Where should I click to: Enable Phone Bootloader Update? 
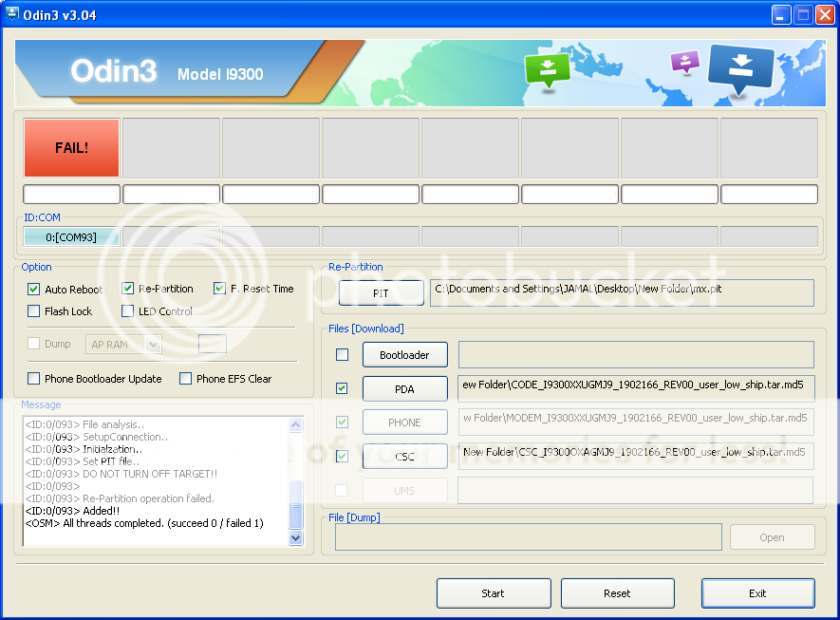pyautogui.click(x=33, y=378)
